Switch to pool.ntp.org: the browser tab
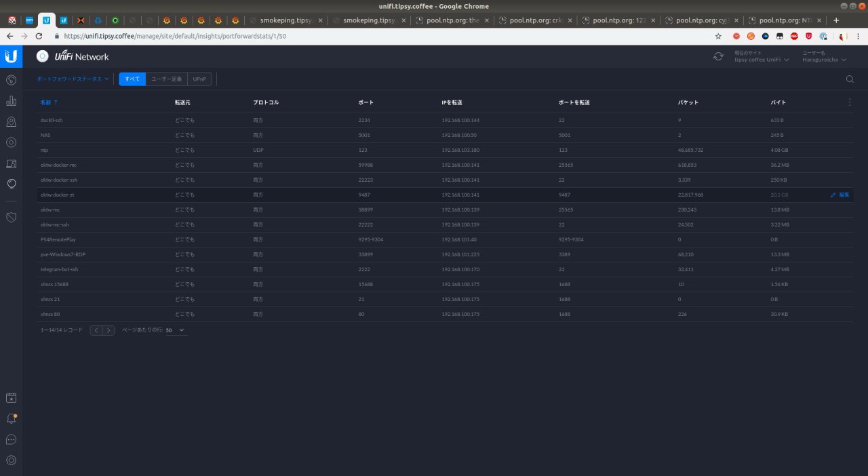The width and height of the screenshot is (868, 476). (452, 20)
